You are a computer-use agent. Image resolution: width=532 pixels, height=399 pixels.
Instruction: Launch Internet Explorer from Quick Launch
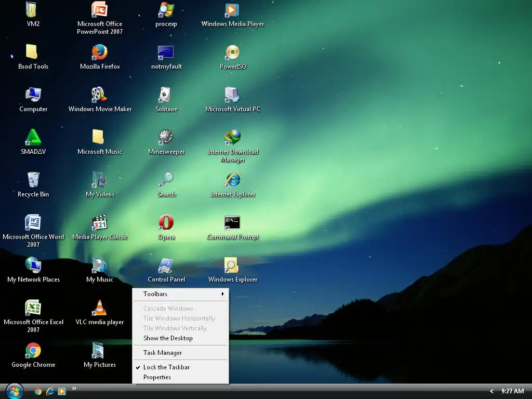pos(50,392)
